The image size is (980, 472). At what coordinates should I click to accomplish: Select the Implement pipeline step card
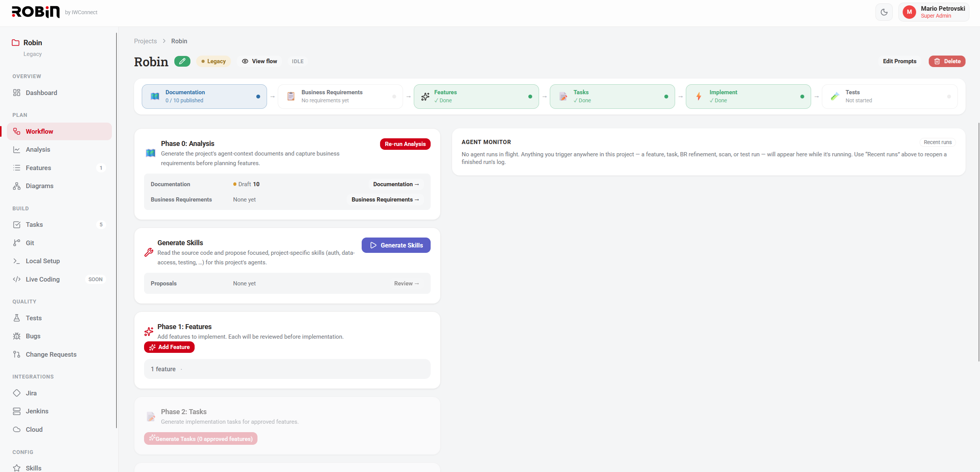point(748,97)
